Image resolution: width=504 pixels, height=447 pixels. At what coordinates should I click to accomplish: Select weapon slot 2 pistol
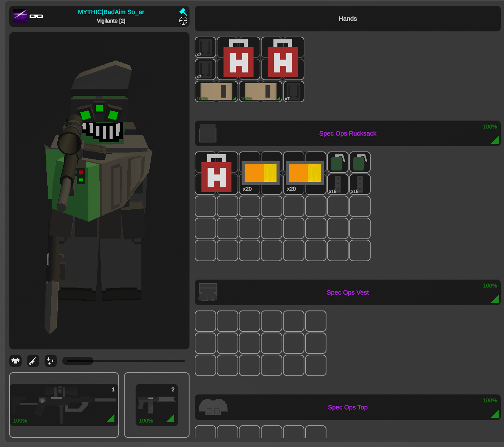(x=157, y=405)
